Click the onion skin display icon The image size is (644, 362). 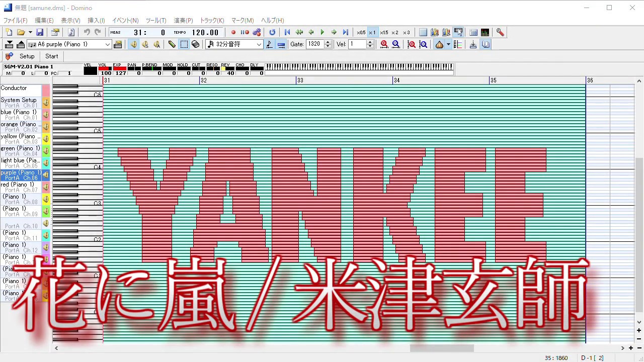439,44
